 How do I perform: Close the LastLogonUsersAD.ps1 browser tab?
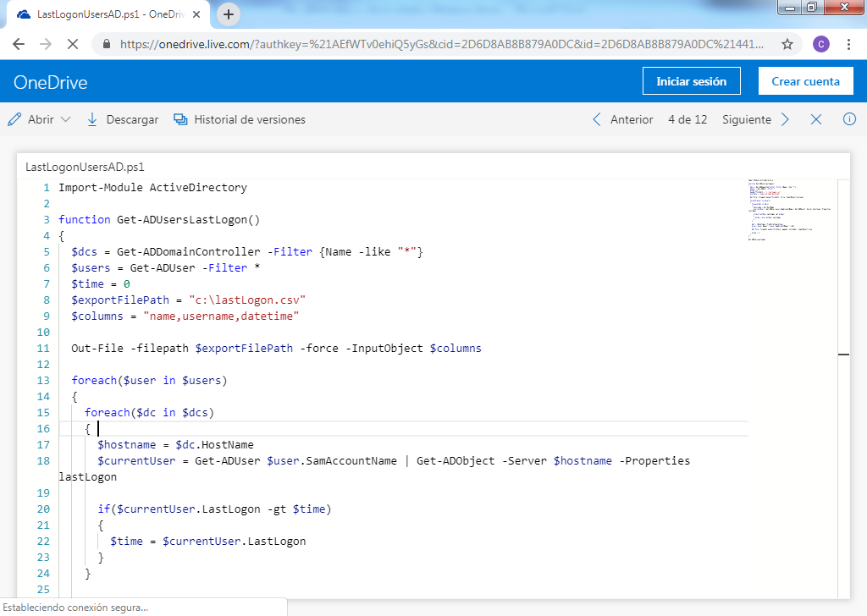[x=196, y=15]
